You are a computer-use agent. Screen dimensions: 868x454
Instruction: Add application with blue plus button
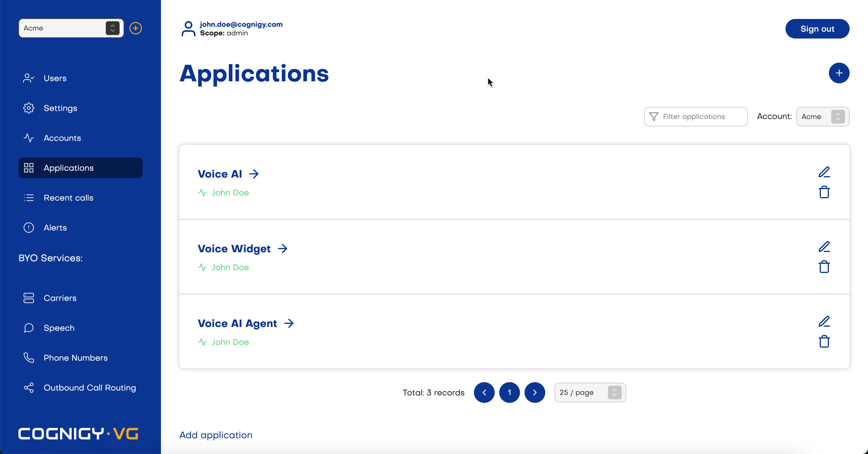pos(839,73)
